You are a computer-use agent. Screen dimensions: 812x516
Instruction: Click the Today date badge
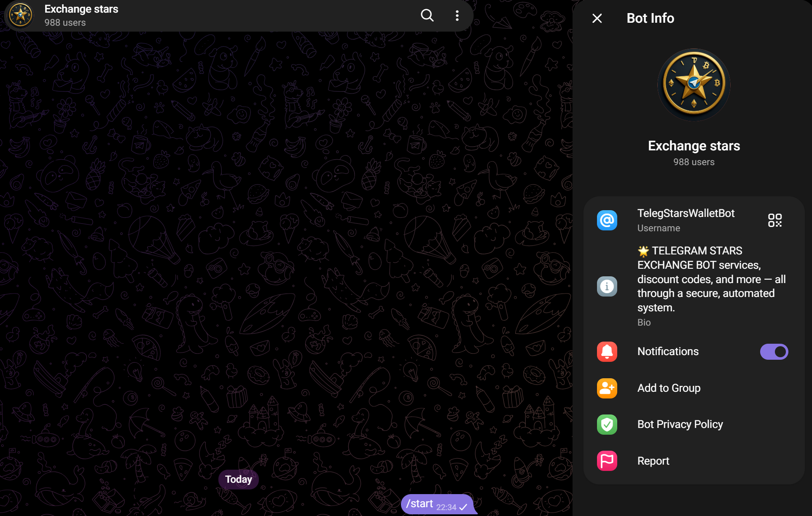click(x=239, y=479)
